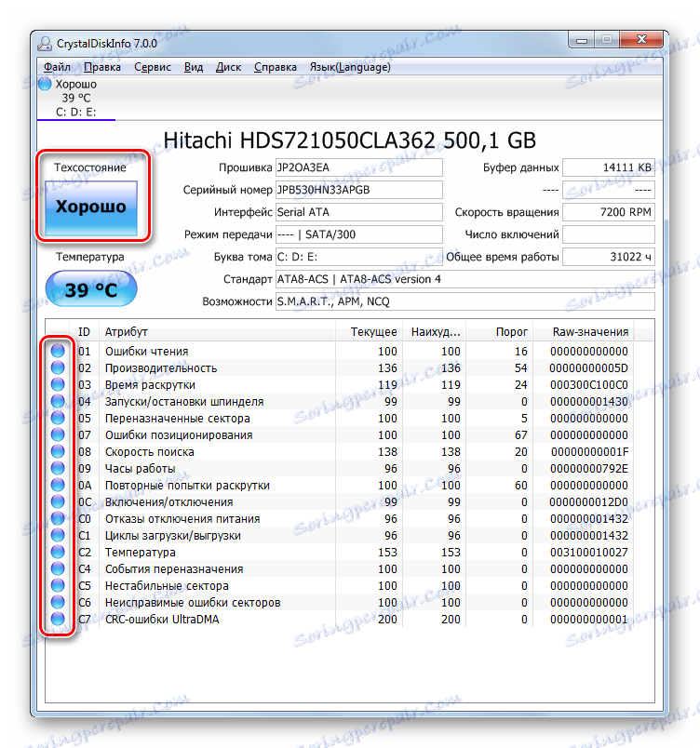This screenshot has height=748, width=700.
Task: Click status circle for Отказы отключения питания
Action: (x=58, y=518)
